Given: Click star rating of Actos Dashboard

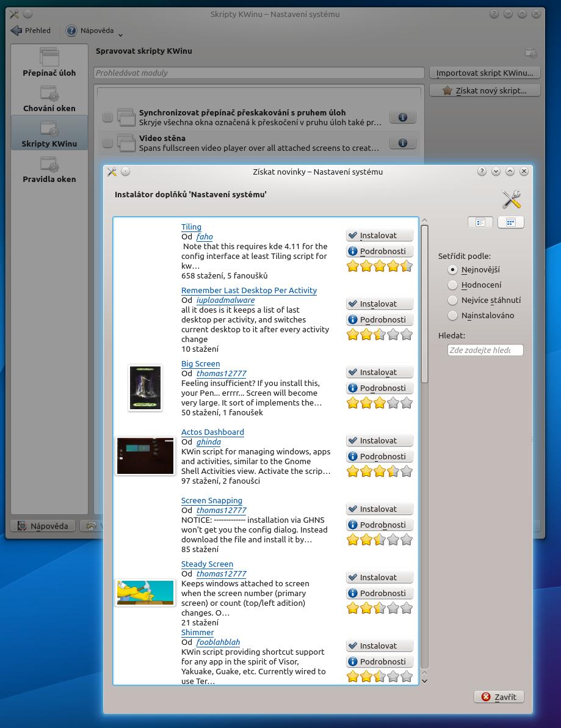Looking at the screenshot, I should click(x=380, y=471).
